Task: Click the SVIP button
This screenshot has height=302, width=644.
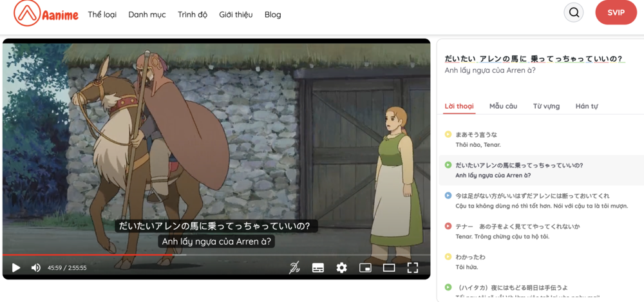Action: coord(616,13)
